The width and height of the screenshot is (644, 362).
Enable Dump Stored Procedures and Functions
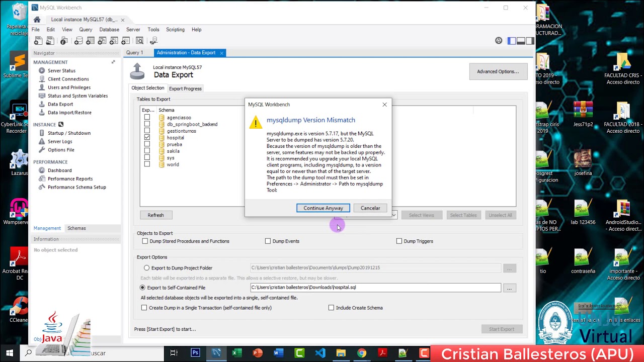[145, 241]
